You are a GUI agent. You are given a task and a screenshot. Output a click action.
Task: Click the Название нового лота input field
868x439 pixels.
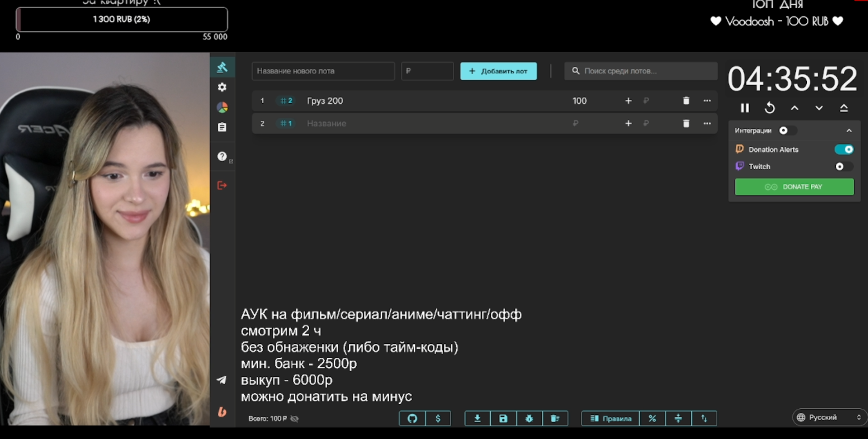click(323, 71)
